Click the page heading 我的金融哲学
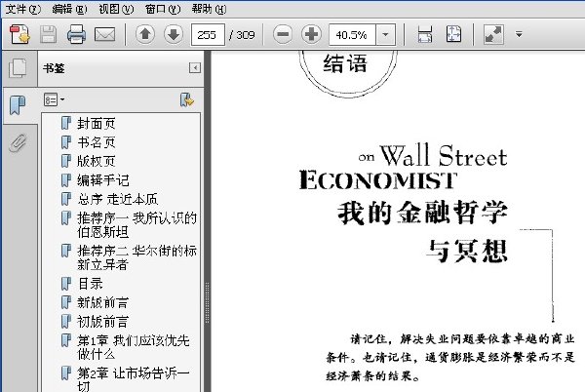This screenshot has height=392, width=585. 422,213
